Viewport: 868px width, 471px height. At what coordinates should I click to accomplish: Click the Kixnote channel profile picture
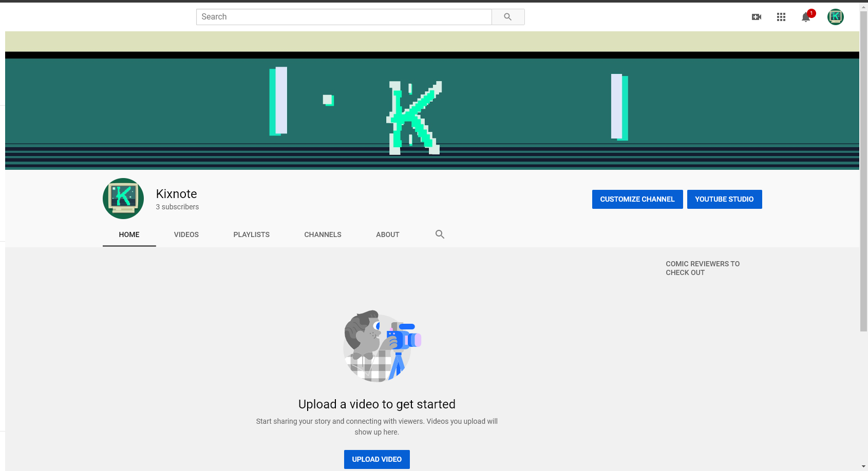pyautogui.click(x=123, y=199)
